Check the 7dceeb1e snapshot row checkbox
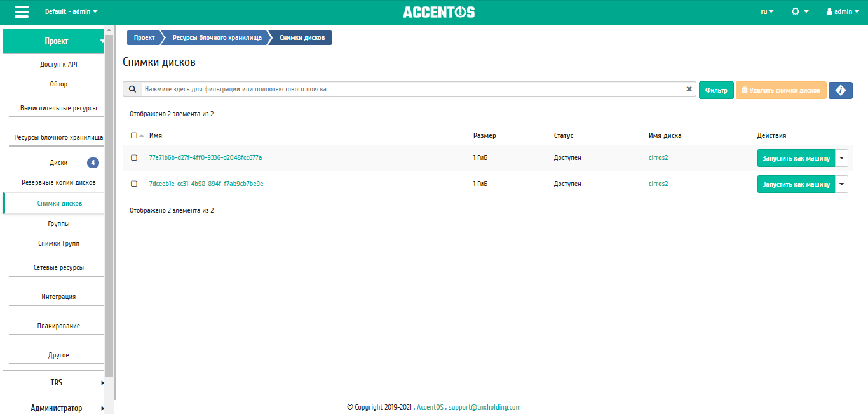This screenshot has width=868, height=414. point(134,184)
